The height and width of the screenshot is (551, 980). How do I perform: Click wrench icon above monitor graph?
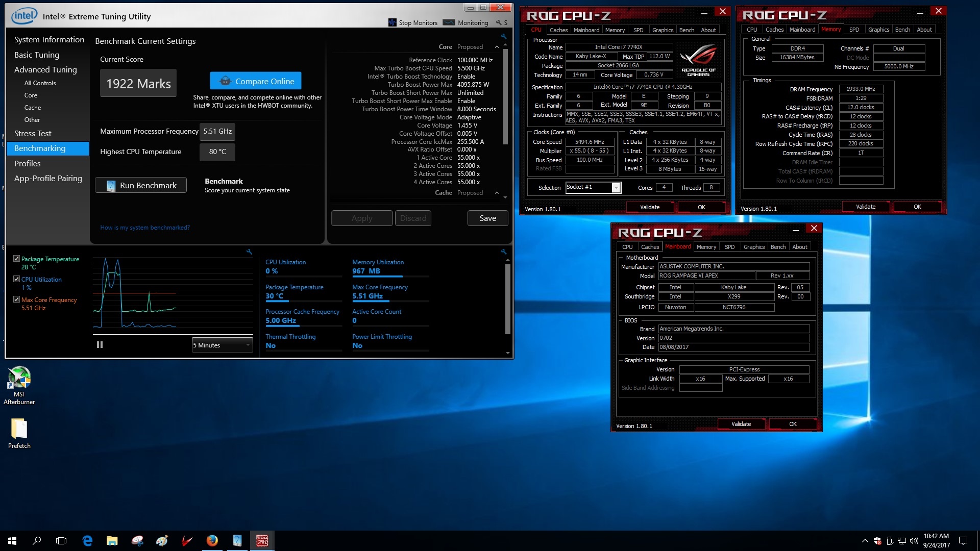click(249, 252)
